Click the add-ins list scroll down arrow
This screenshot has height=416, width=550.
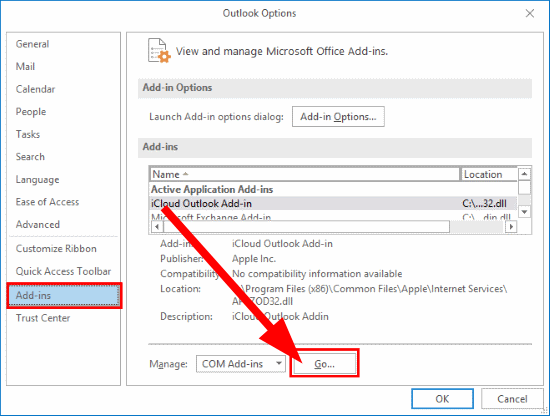[524, 212]
